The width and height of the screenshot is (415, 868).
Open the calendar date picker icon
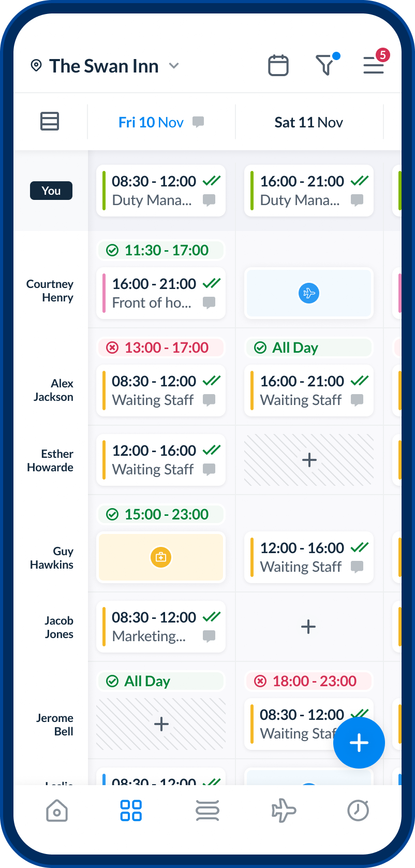[x=278, y=66]
